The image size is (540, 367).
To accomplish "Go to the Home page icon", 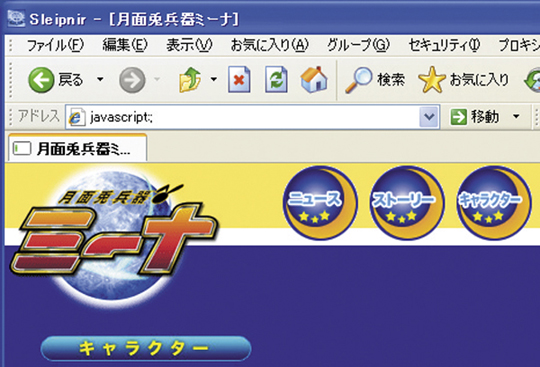I will point(314,80).
